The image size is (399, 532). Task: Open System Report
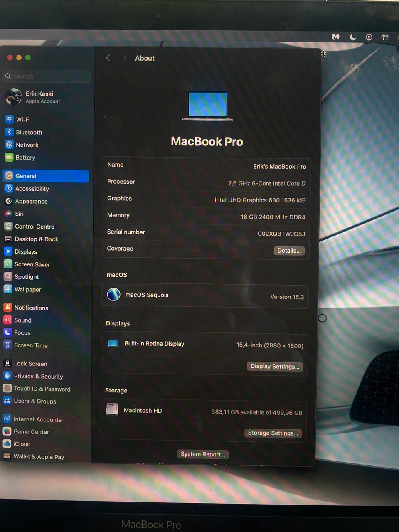(x=203, y=454)
